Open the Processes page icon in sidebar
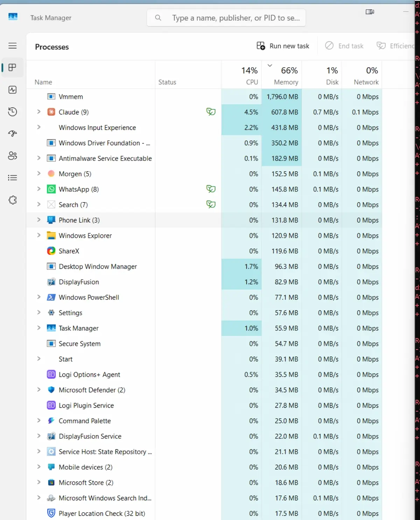This screenshot has height=520, width=420. (x=13, y=68)
